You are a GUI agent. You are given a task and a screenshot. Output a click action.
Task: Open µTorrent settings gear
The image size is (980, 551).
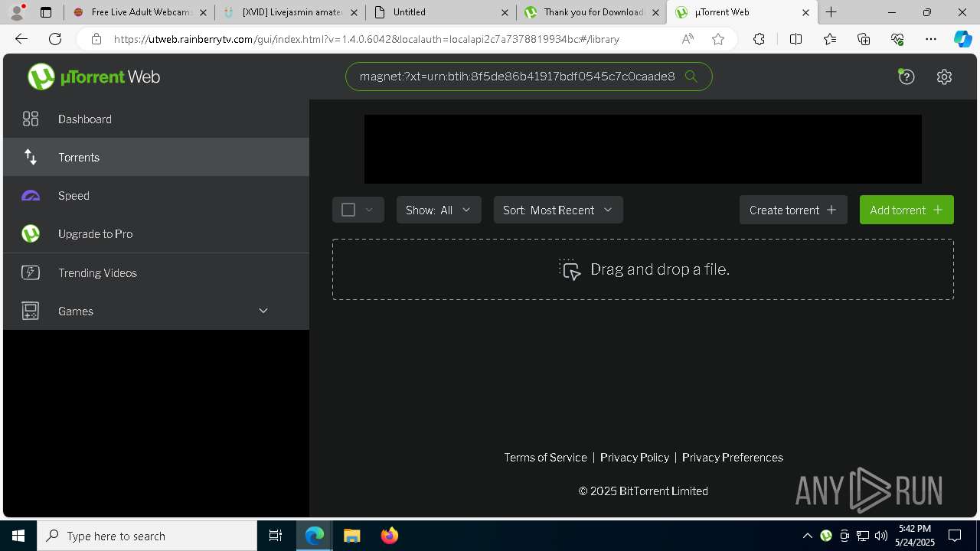(x=944, y=77)
